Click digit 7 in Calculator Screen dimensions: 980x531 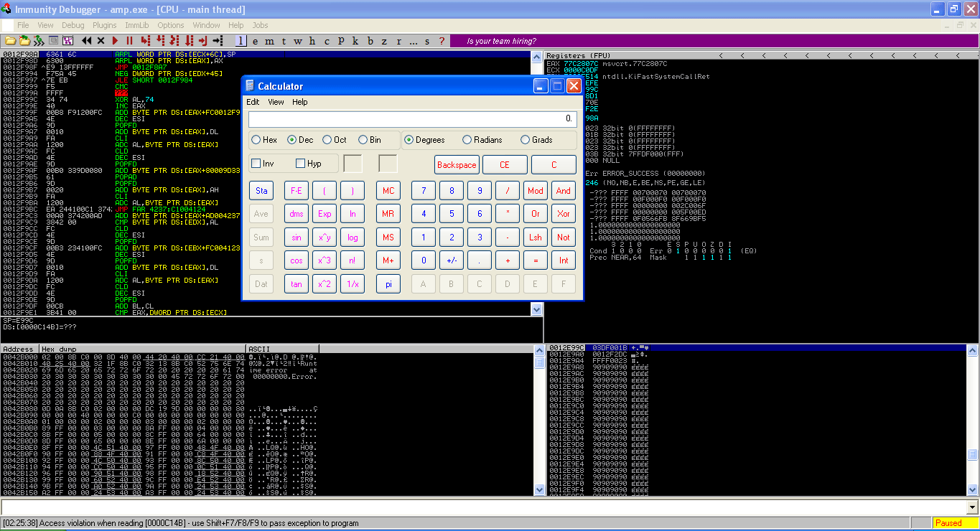point(424,191)
